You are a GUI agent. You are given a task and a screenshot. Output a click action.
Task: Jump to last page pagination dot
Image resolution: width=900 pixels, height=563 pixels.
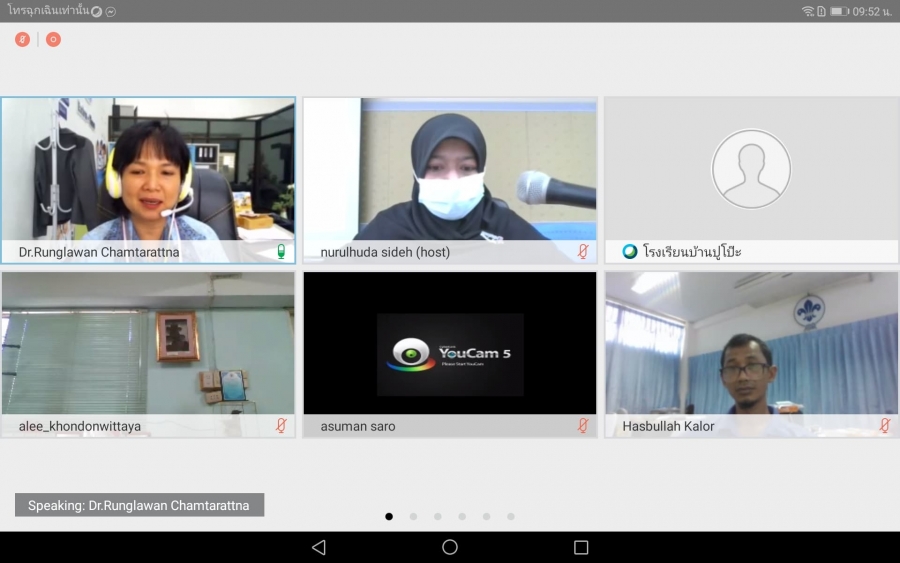[x=511, y=517]
